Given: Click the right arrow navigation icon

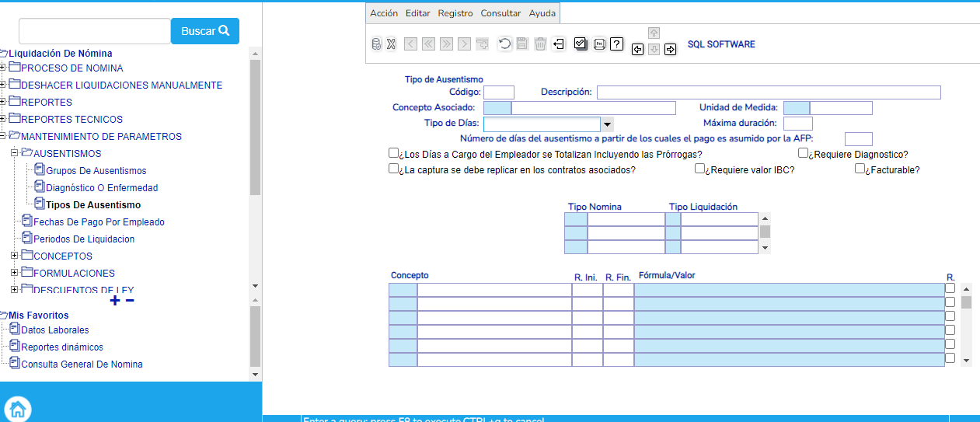Looking at the screenshot, I should pyautogui.click(x=670, y=49).
